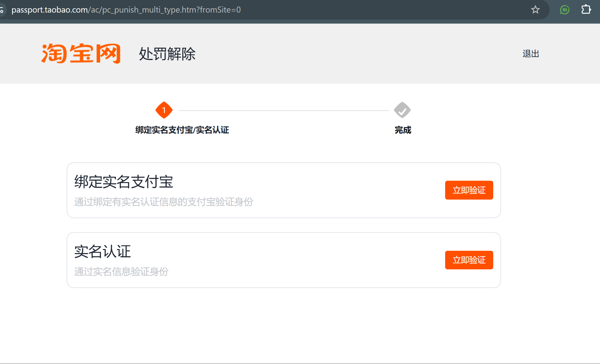The image size is (600, 364).
Task: Click the Alipay verification description text
Action: click(x=164, y=202)
